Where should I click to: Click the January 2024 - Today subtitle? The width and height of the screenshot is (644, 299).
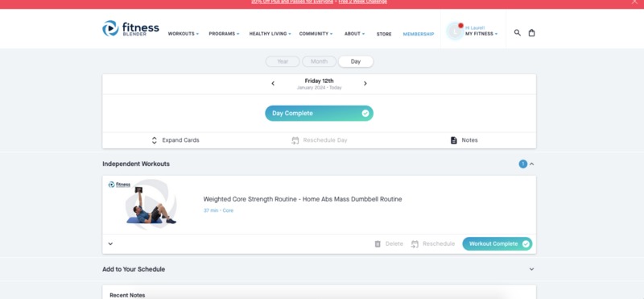point(319,88)
